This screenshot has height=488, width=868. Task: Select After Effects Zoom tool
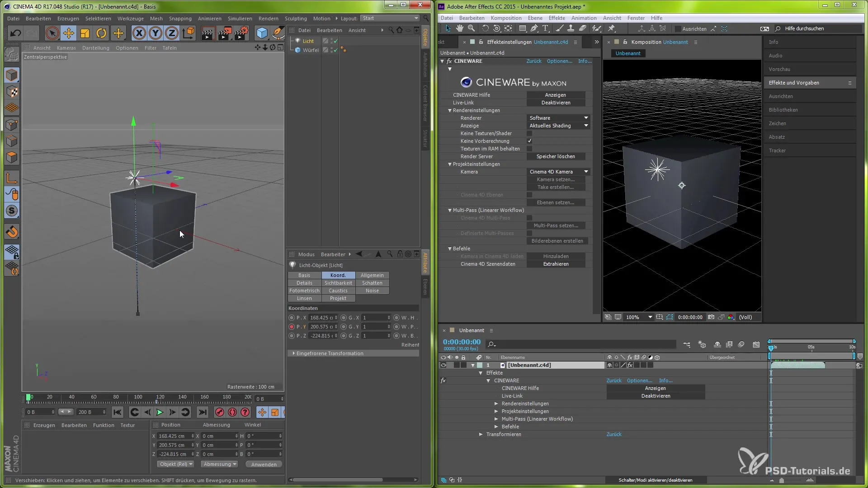[472, 28]
